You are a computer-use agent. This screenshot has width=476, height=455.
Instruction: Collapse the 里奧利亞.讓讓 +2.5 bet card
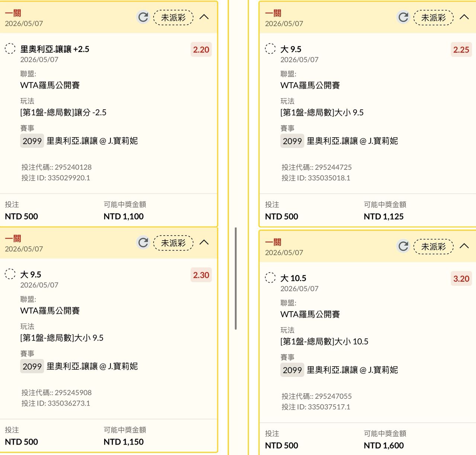pos(204,17)
